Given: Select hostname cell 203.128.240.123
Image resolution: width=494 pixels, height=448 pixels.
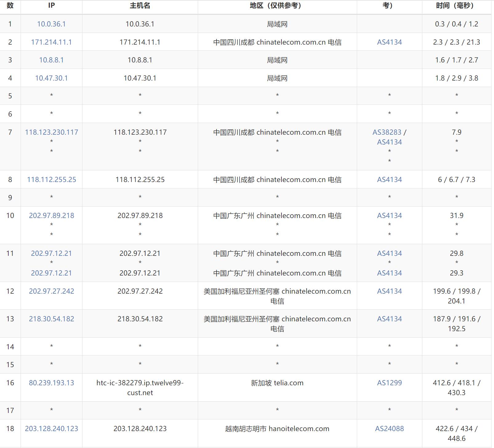Looking at the screenshot, I should (x=140, y=429).
